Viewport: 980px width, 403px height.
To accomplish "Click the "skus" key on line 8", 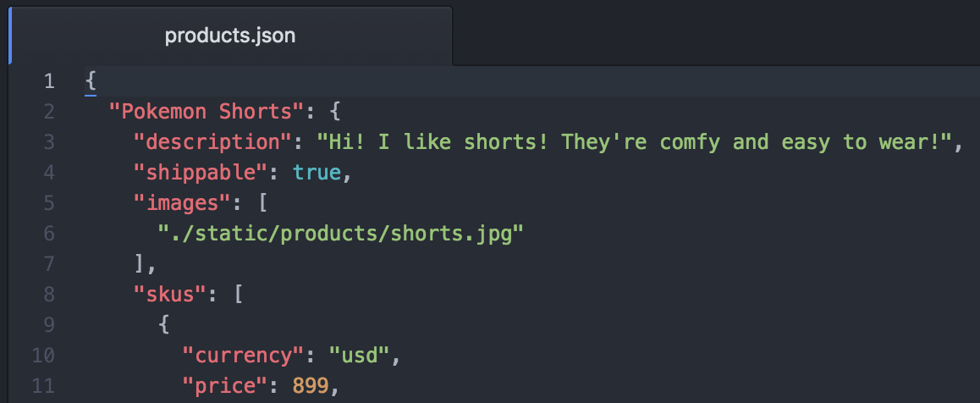I will [x=170, y=295].
